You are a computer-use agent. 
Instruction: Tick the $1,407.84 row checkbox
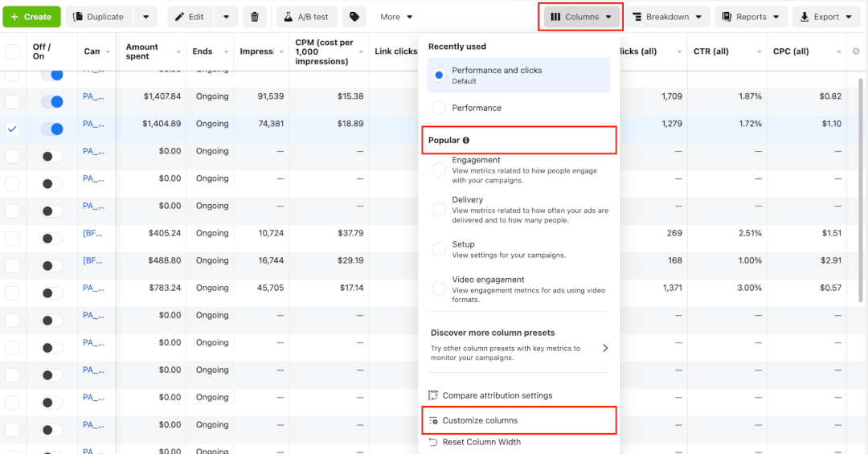coord(11,102)
